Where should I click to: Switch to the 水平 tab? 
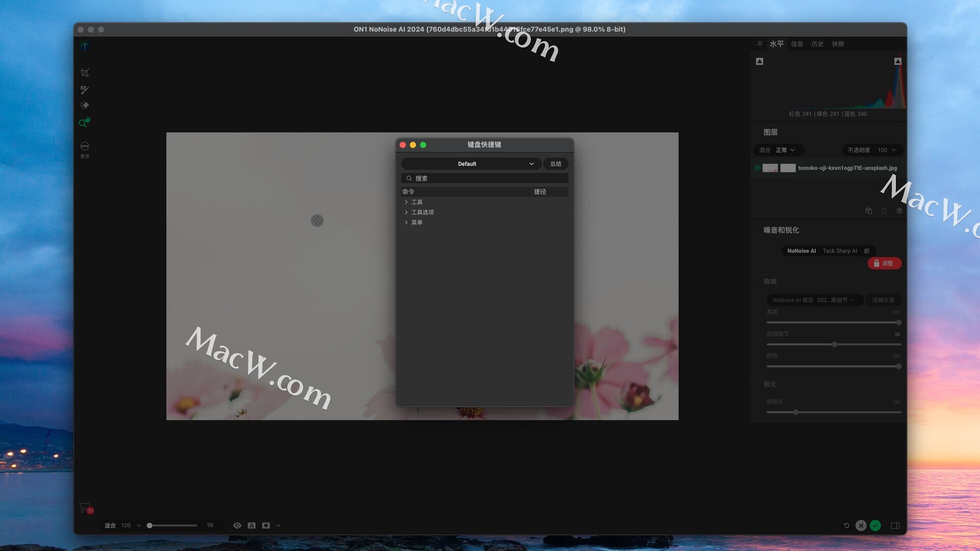777,44
